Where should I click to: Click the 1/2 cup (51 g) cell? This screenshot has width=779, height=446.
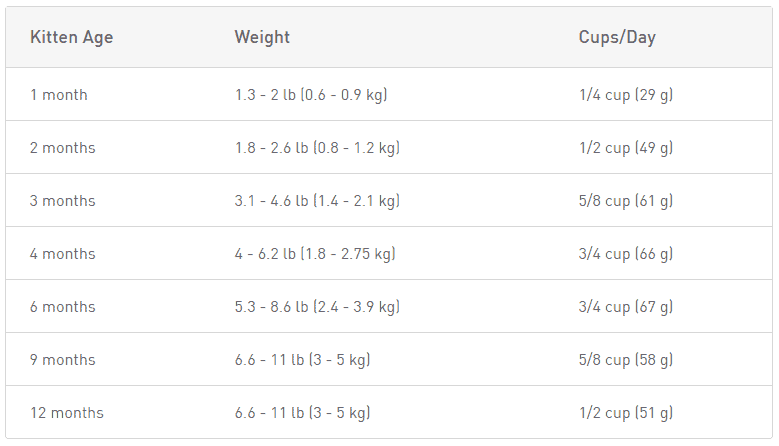tap(626, 413)
